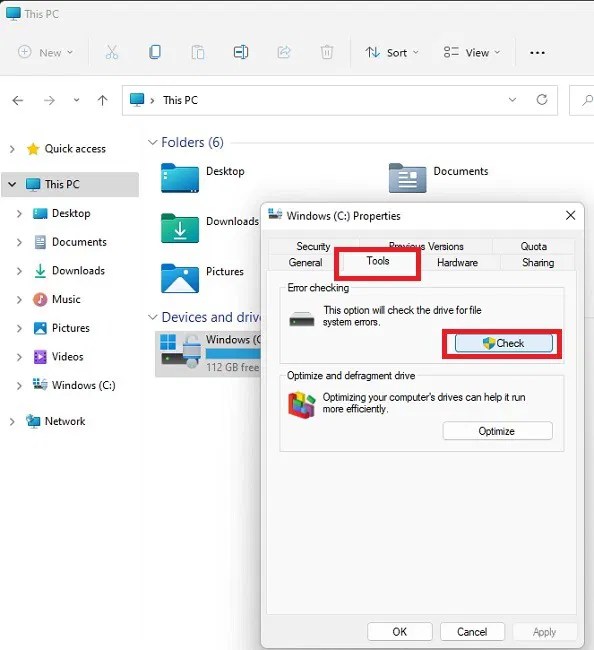Click the shield Check button
Image resolution: width=594 pixels, height=650 pixels.
[504, 343]
